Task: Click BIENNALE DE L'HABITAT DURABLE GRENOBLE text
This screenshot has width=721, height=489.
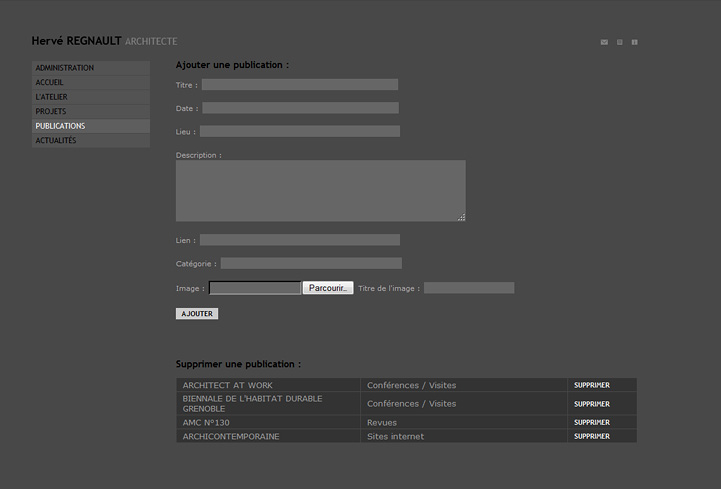Action: pos(252,403)
